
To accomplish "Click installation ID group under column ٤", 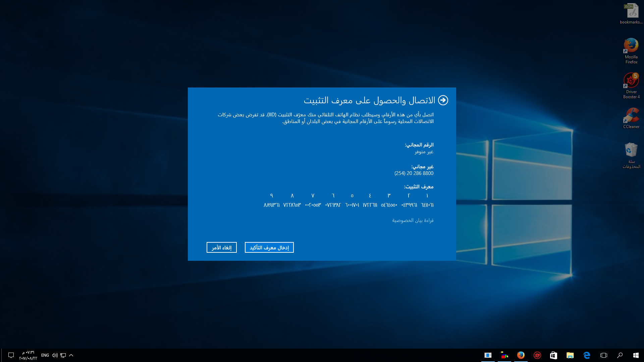I will coord(370,205).
